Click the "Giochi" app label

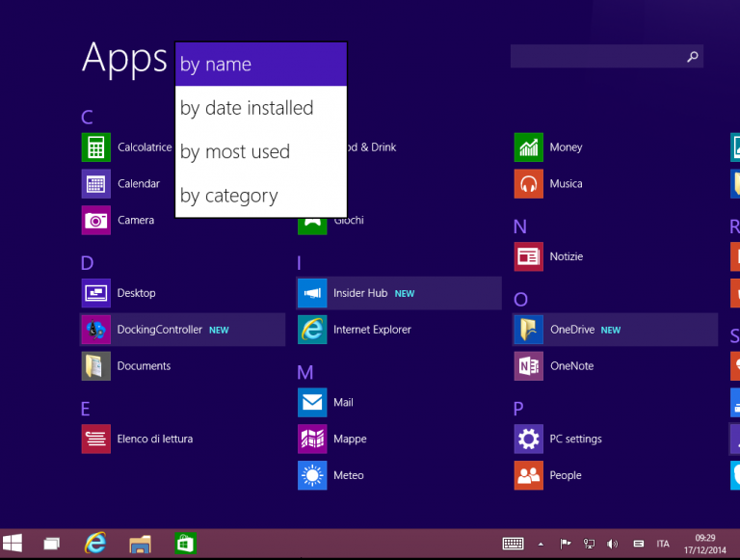coord(349,221)
